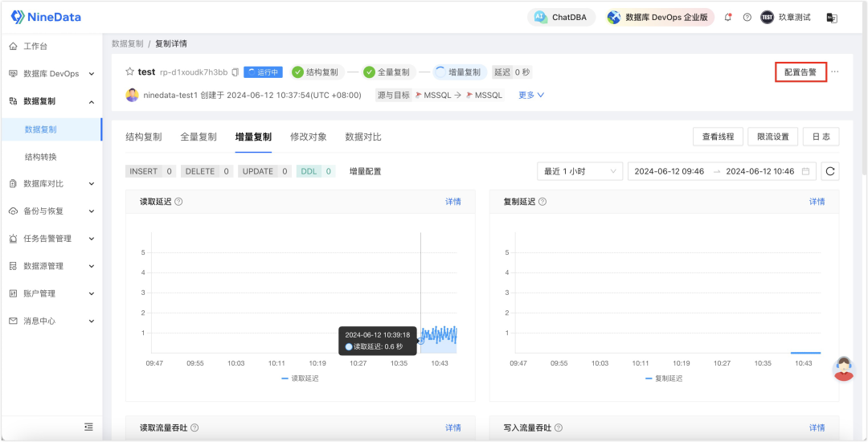Click help icon beside 复制延迟
This screenshot has height=442, width=868.
point(542,202)
